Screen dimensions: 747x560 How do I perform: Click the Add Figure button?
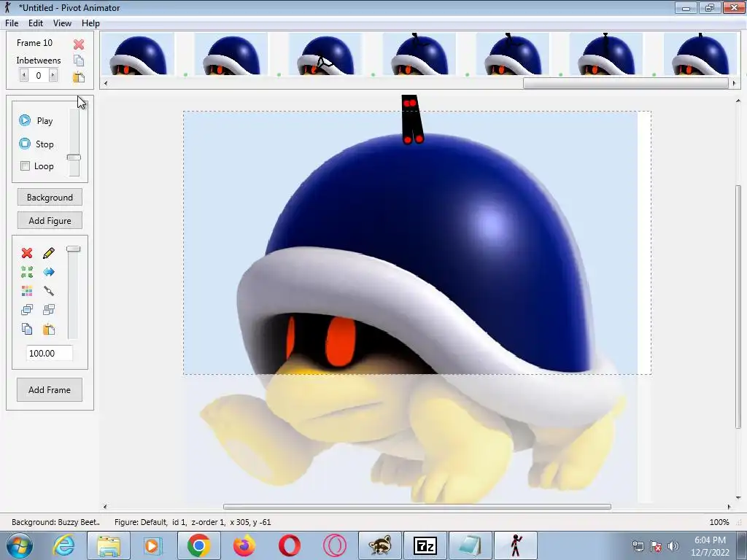tap(50, 220)
